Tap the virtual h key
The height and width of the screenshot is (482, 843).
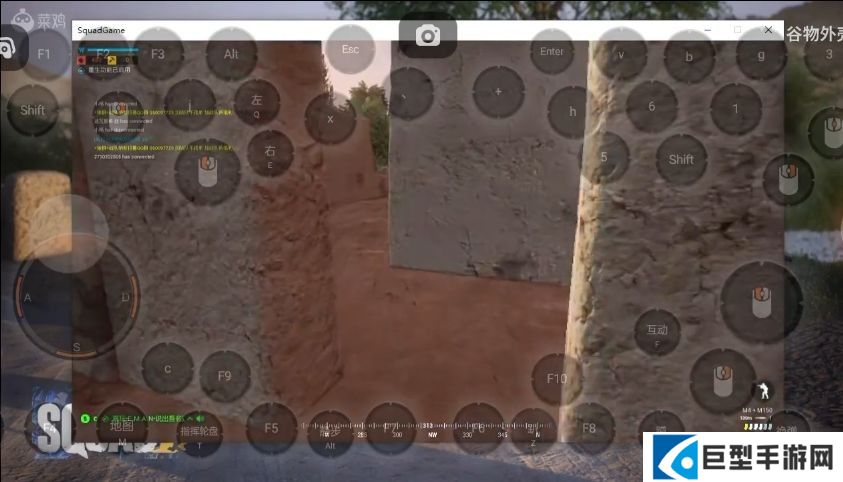pyautogui.click(x=573, y=111)
